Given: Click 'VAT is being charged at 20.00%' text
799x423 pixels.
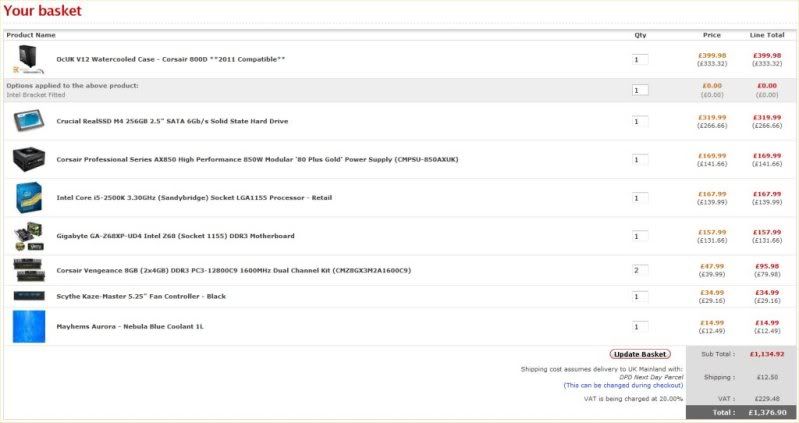Looking at the screenshot, I should (633, 399).
